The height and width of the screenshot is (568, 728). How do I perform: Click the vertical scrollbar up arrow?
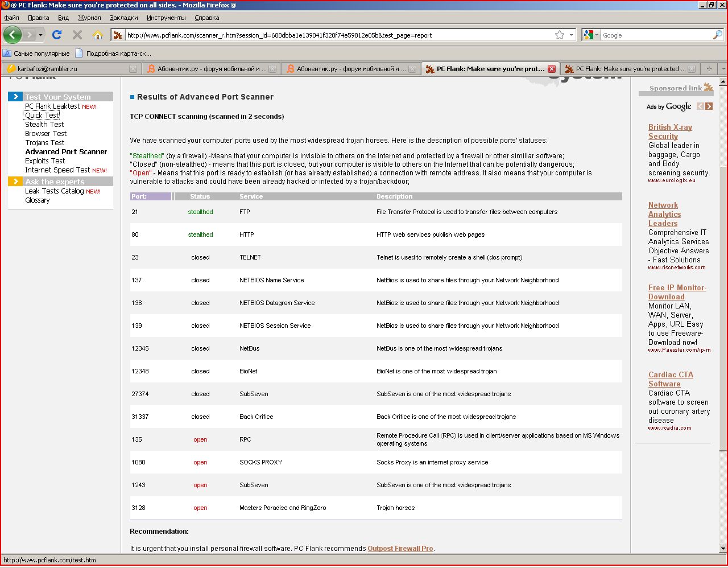click(x=723, y=81)
